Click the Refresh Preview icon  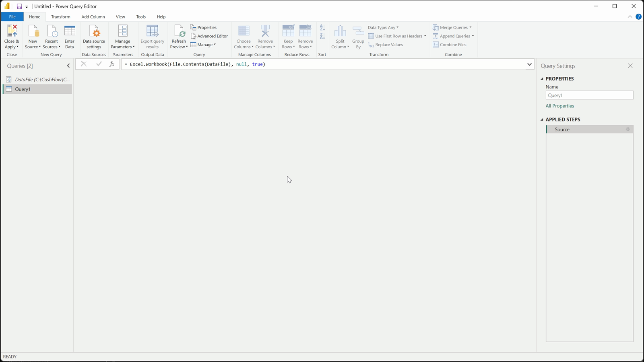[179, 31]
